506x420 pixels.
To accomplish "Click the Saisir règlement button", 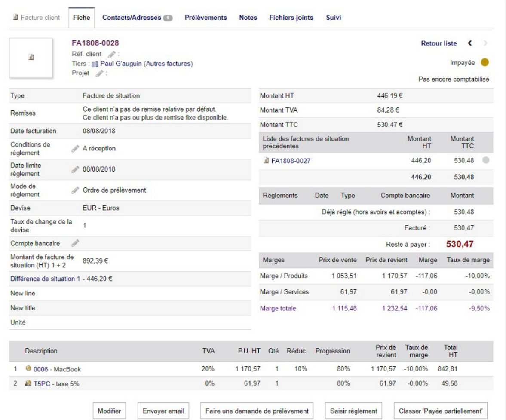I will (353, 411).
